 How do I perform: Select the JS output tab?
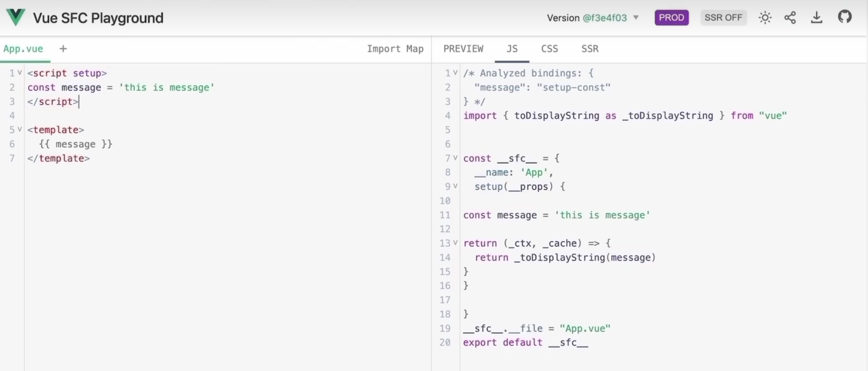(512, 48)
